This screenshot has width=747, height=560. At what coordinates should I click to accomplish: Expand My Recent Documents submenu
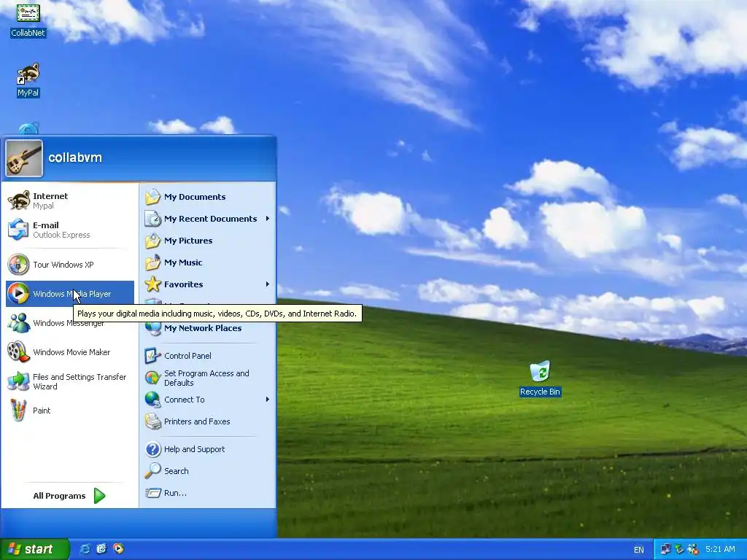[x=208, y=219]
